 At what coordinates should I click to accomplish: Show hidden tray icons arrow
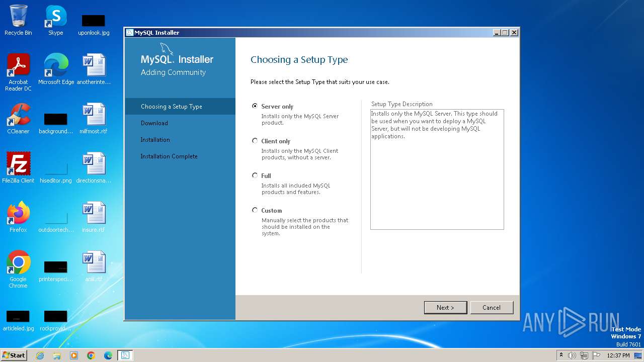(561, 355)
